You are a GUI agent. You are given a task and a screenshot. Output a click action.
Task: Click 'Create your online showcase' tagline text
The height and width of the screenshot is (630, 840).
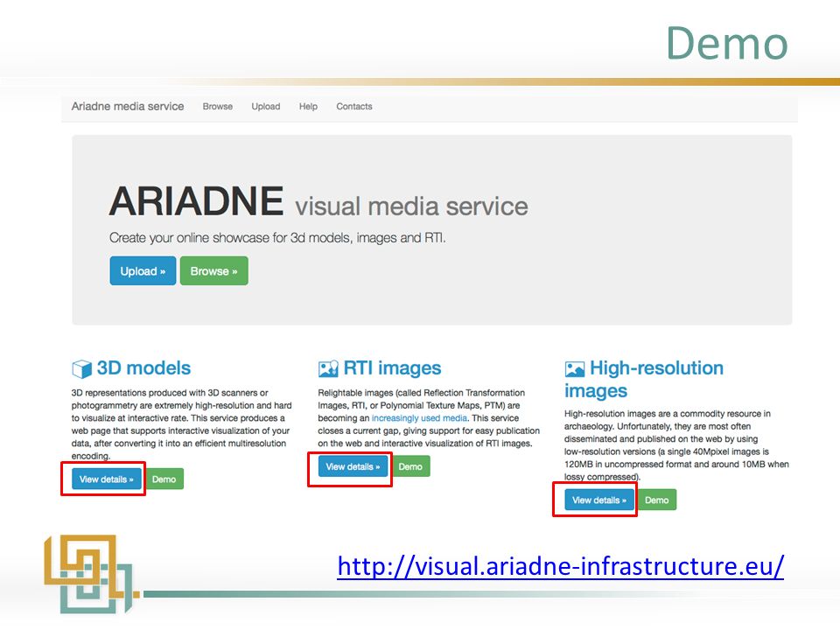(277, 238)
